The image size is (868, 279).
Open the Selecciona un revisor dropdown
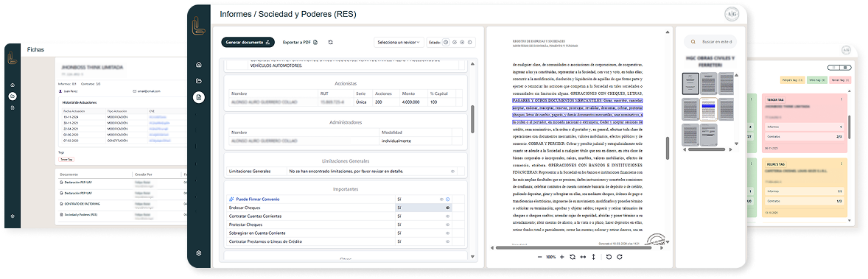coord(399,42)
